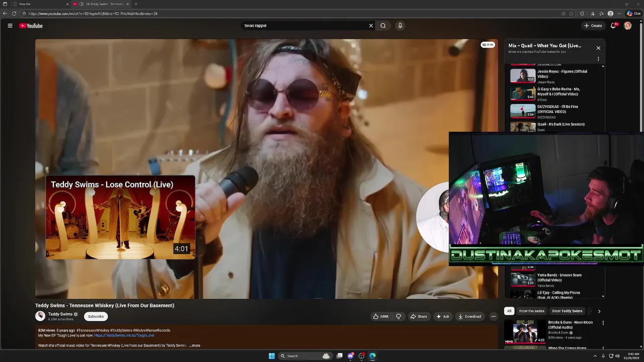644x362 pixels.
Task: Click the browser address bar URL
Action: (93, 14)
